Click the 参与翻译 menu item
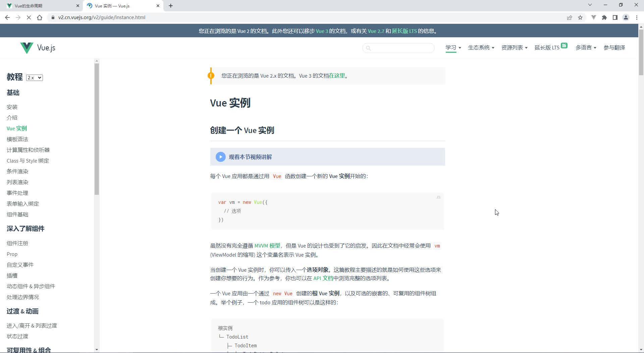This screenshot has height=353, width=644. (x=614, y=48)
